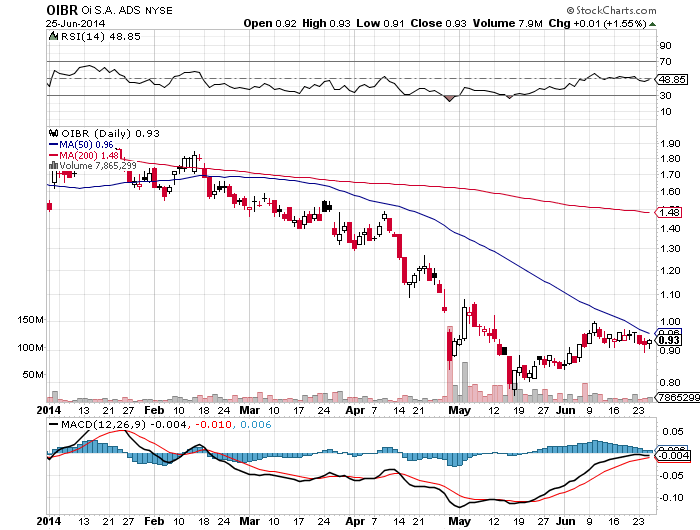Open the © StockCharts.com credit link

coord(611,10)
